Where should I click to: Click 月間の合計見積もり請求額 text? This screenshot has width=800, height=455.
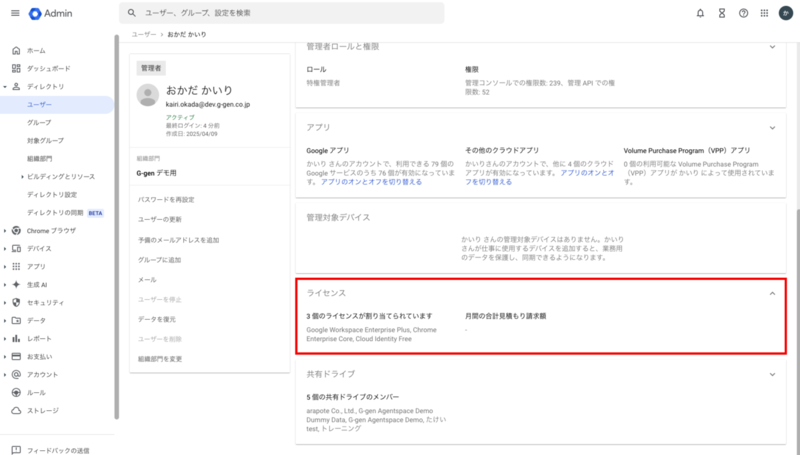click(x=505, y=316)
